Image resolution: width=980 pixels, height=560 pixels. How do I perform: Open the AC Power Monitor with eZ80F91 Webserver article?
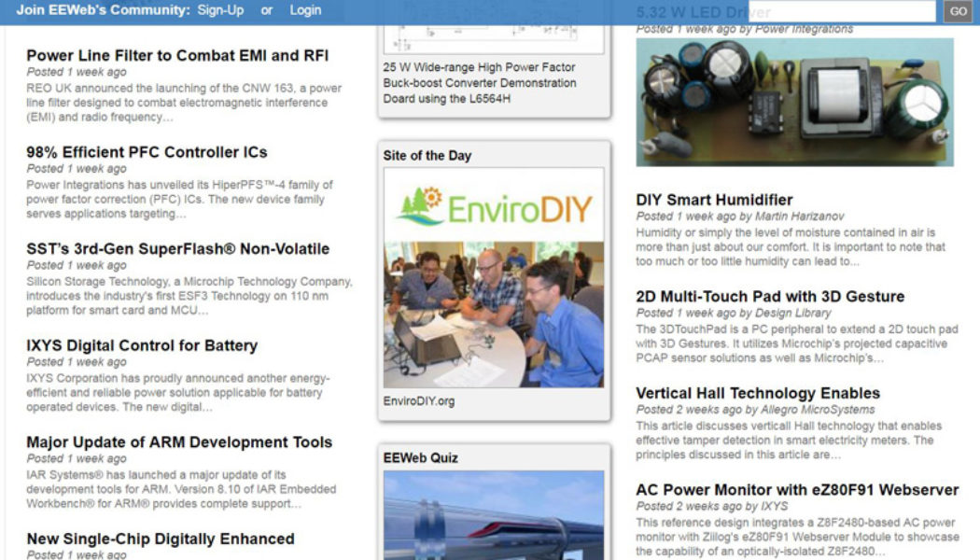click(795, 489)
